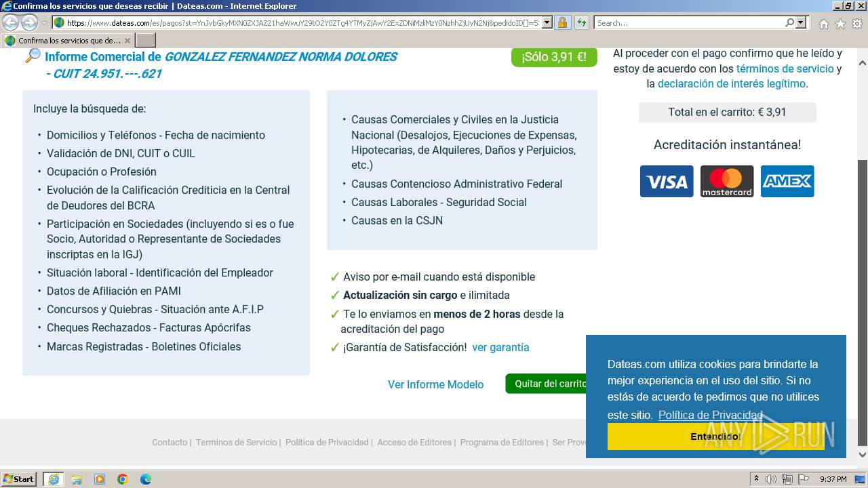Click the security lock icon in address bar
The image size is (868, 488).
coord(562,22)
